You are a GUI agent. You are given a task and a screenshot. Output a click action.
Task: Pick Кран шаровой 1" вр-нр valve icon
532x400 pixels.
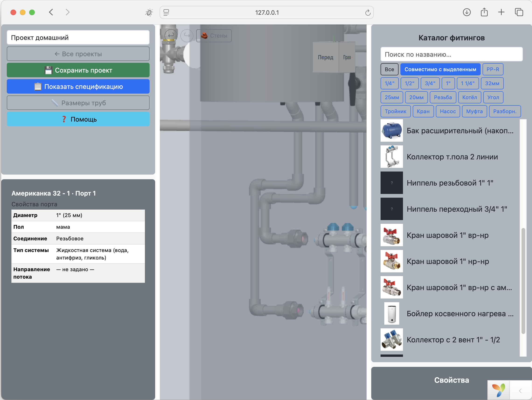pyautogui.click(x=392, y=235)
